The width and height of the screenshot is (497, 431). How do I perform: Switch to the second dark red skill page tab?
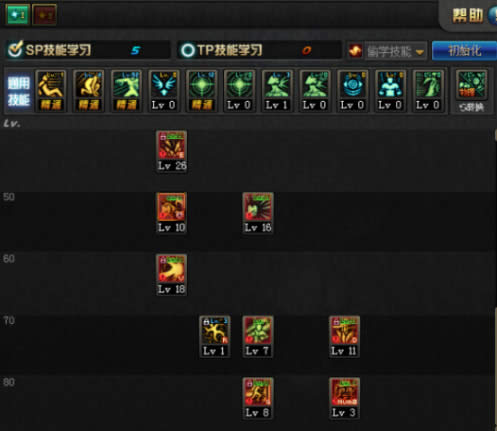point(44,15)
